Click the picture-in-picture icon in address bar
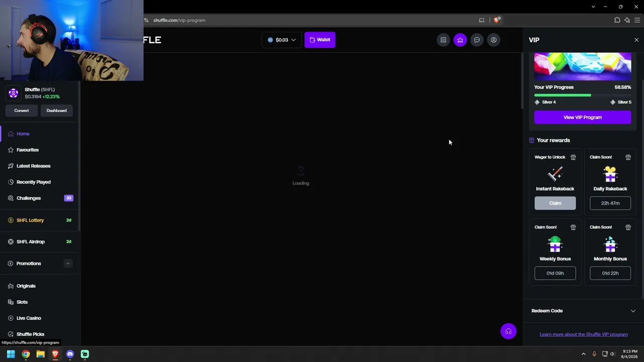This screenshot has width=644, height=362. 481,20
